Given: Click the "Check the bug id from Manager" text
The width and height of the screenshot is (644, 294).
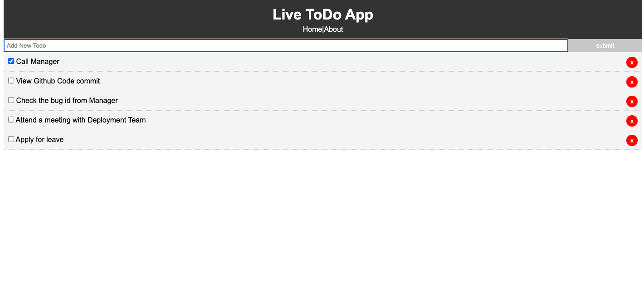Looking at the screenshot, I should tap(67, 101).
